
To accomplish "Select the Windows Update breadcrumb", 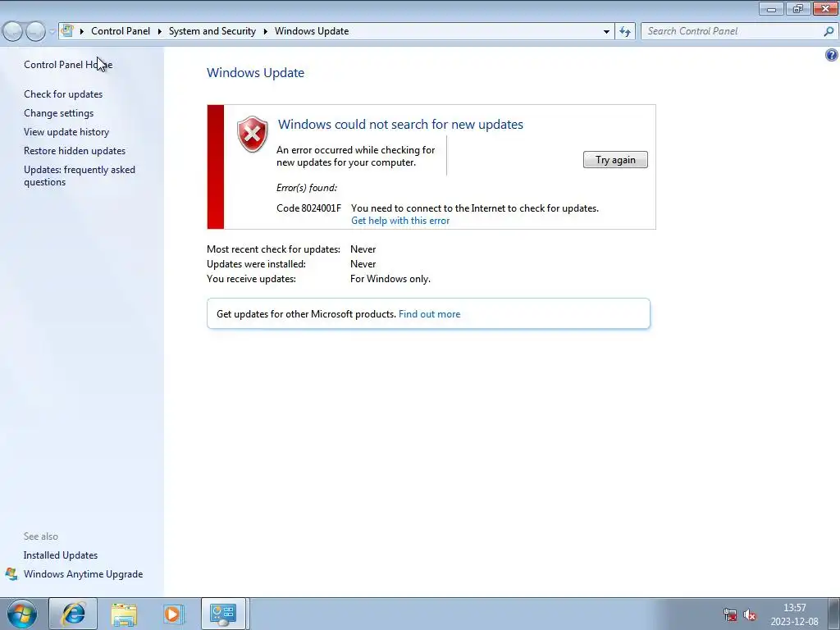I will pos(312,31).
